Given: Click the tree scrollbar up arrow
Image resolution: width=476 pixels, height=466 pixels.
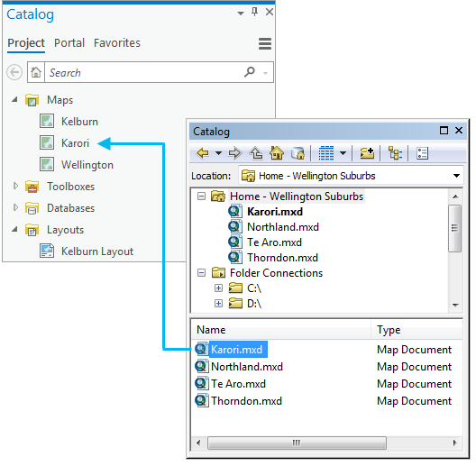Looking at the screenshot, I should 455,196.
